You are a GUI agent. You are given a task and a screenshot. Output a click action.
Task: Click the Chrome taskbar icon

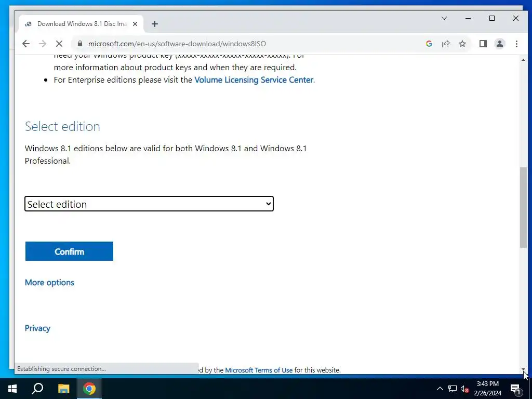pos(89,389)
